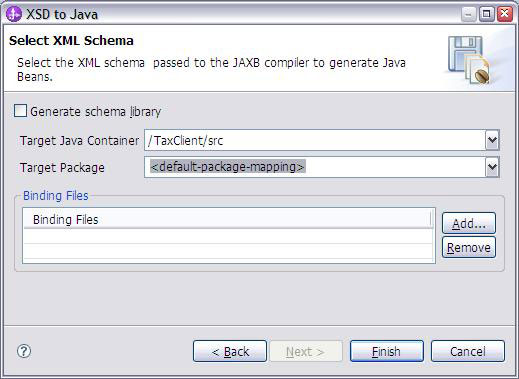Click the Target Java Container text field

point(315,140)
